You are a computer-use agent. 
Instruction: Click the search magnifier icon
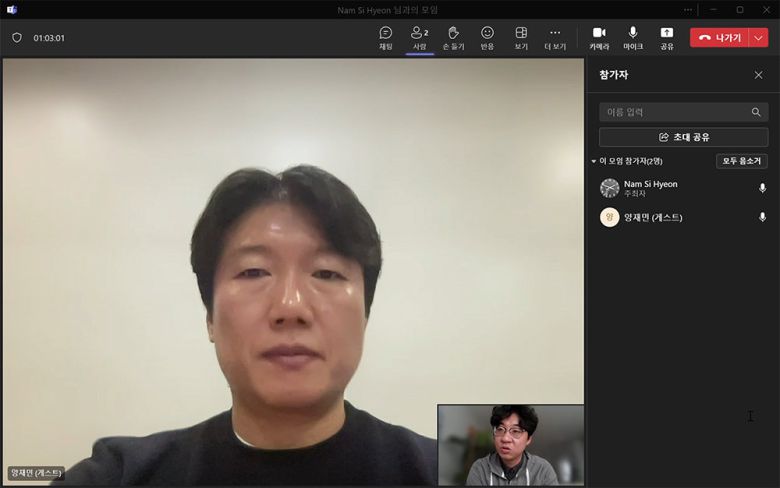pos(756,112)
